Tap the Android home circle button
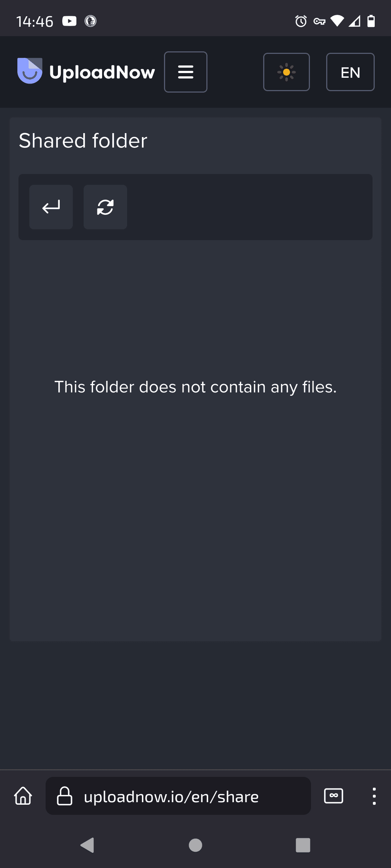This screenshot has height=868, width=391. click(x=195, y=845)
